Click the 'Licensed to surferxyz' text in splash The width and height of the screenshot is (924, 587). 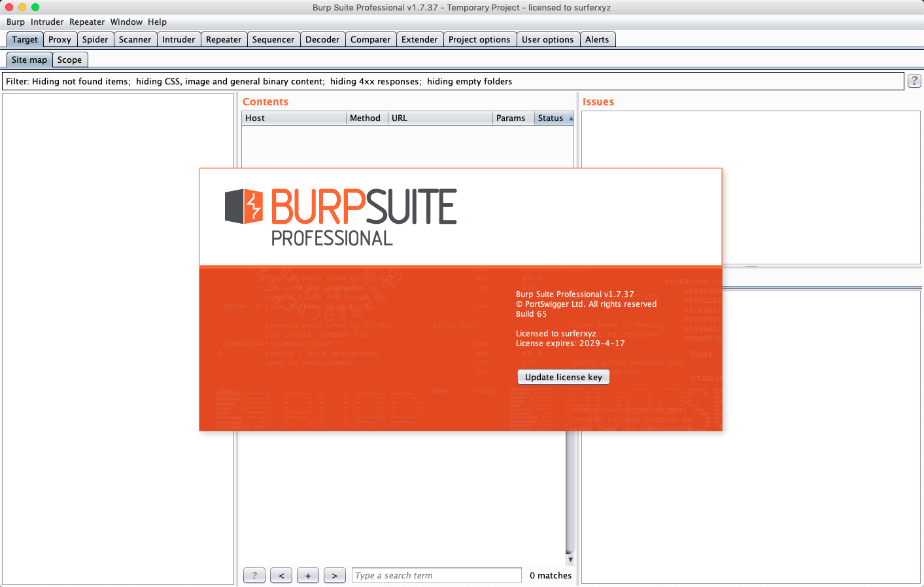click(x=556, y=333)
